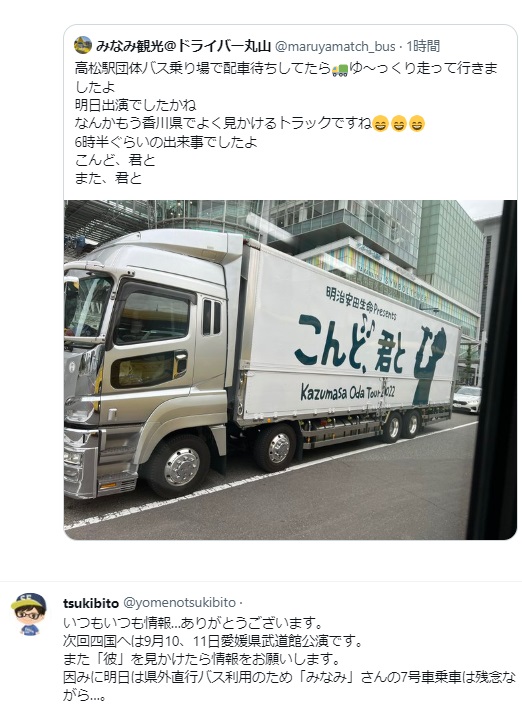Open the @maruyamatch_bus handle
Image resolution: width=522 pixels, height=712 pixels.
click(x=335, y=46)
